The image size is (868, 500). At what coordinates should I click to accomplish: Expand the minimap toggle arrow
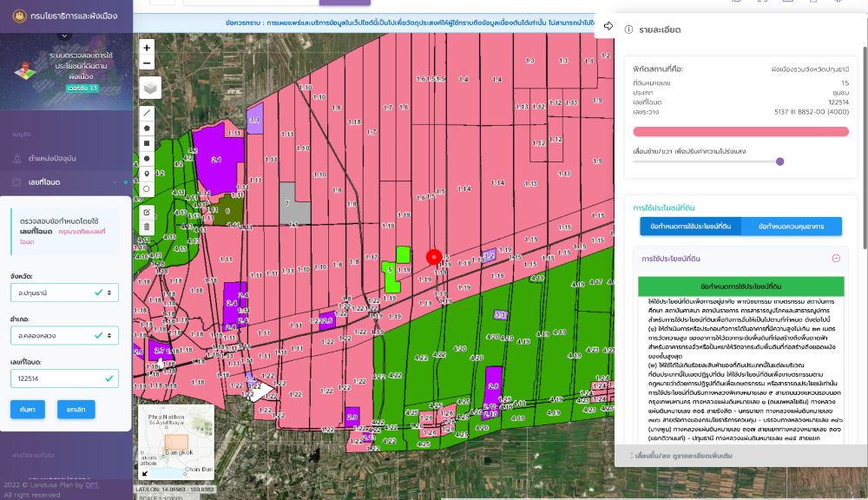pyautogui.click(x=144, y=473)
